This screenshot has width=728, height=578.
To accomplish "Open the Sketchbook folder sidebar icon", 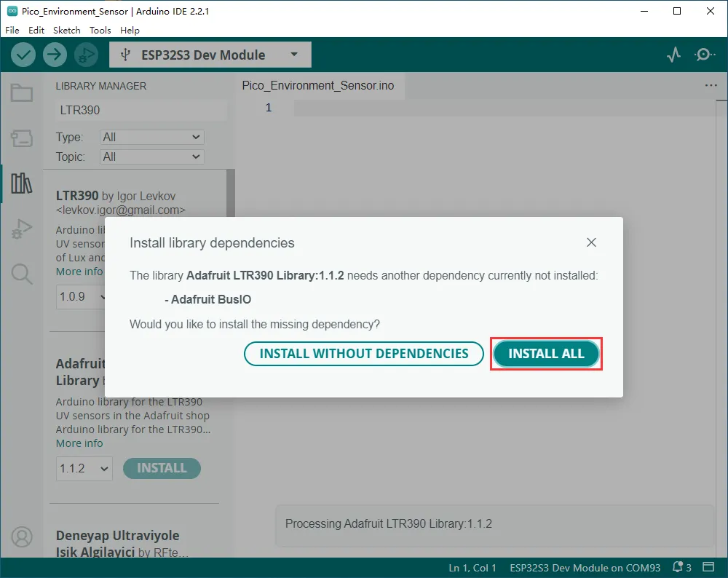I will click(x=22, y=93).
